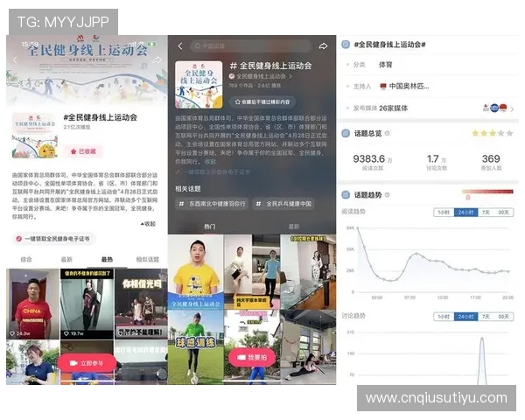Collapse the left description with 收起
Image resolution: width=525 pixels, height=420 pixels.
(149, 223)
